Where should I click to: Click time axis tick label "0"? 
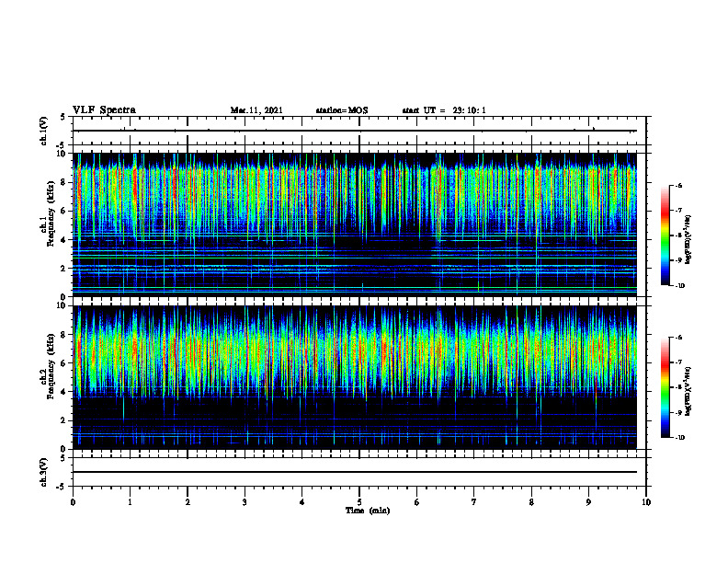tap(73, 502)
